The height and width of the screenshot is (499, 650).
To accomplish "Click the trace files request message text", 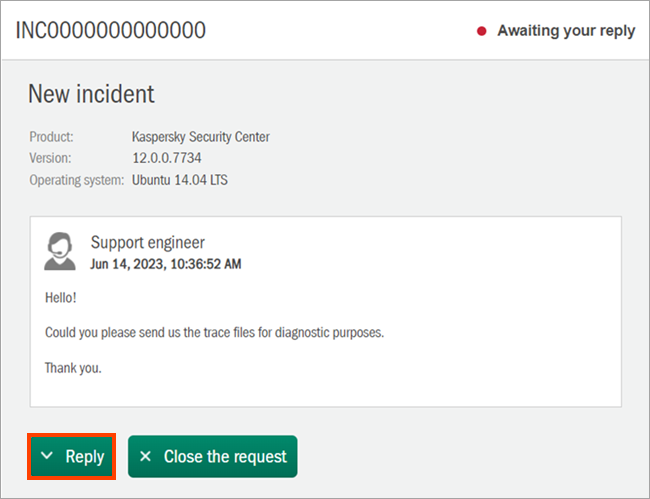I will 214,332.
